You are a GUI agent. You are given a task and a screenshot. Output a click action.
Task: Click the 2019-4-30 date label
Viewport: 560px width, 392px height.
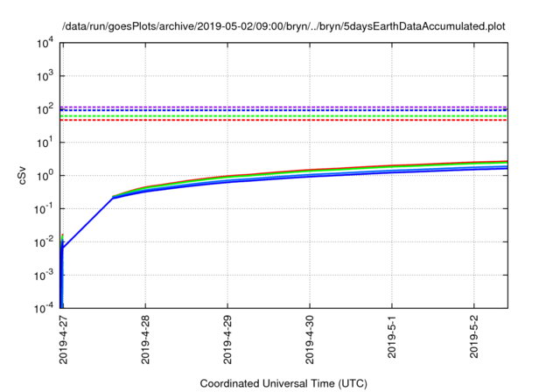[310, 339]
